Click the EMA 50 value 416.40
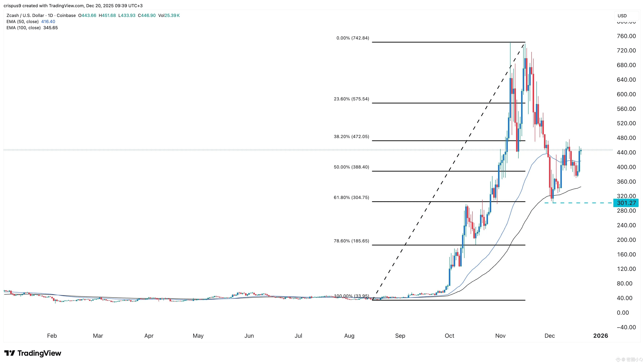Viewport: 644px width, 364px height. [48, 21]
